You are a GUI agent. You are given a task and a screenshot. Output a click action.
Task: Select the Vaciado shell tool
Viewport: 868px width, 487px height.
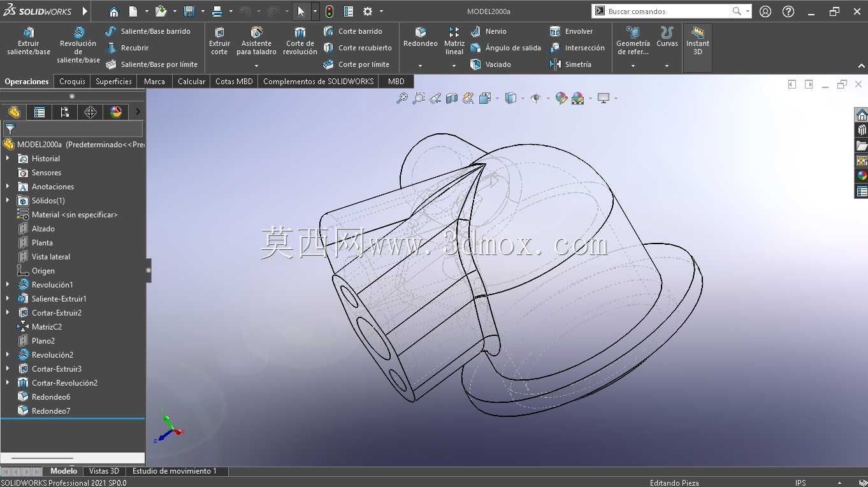click(x=490, y=64)
